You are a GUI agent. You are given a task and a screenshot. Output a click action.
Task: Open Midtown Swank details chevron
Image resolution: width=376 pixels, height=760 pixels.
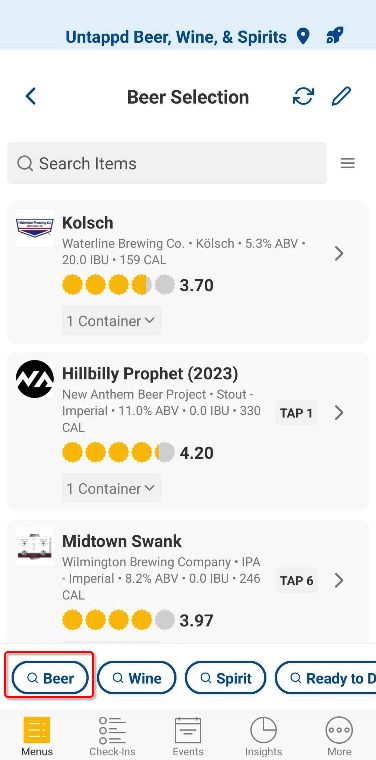(x=339, y=580)
